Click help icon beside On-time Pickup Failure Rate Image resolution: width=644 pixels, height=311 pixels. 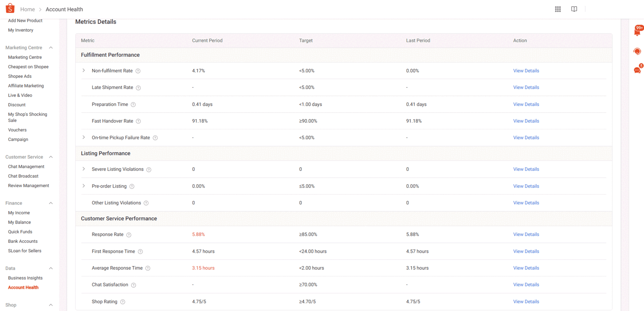click(x=155, y=138)
